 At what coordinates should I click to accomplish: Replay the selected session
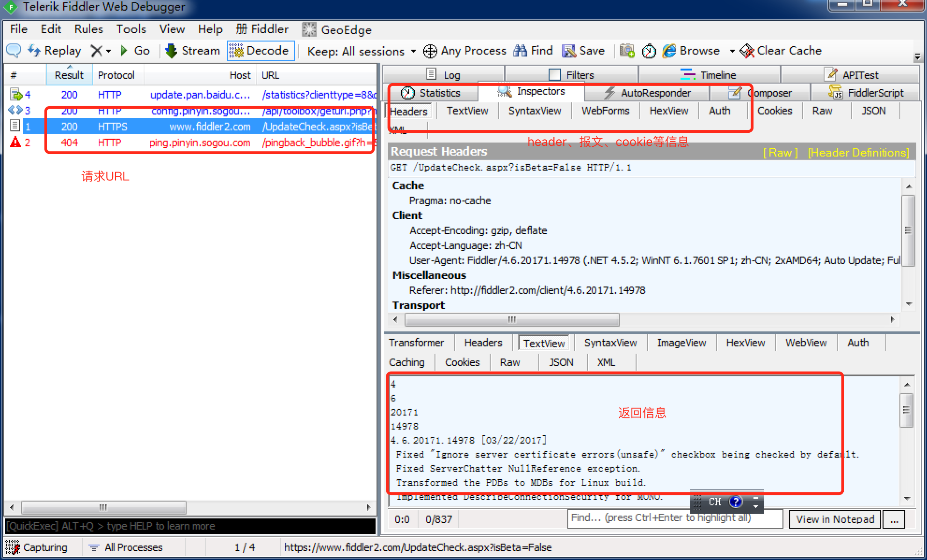point(54,50)
